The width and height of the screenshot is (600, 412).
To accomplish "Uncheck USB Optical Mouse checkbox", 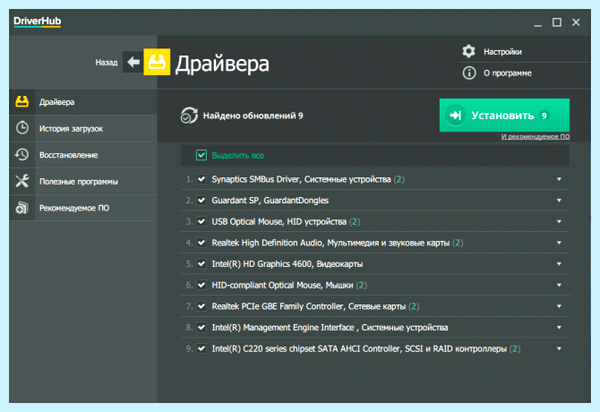I will pyautogui.click(x=201, y=221).
